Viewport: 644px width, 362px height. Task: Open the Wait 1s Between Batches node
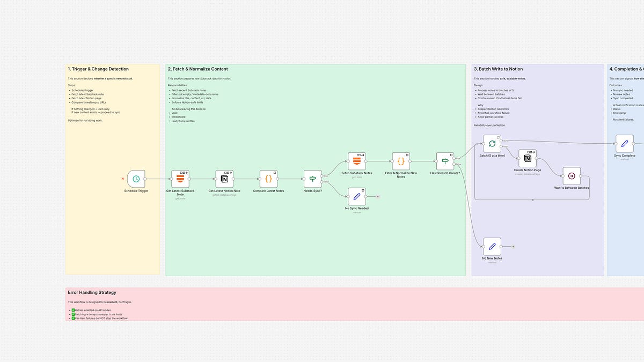point(572,176)
